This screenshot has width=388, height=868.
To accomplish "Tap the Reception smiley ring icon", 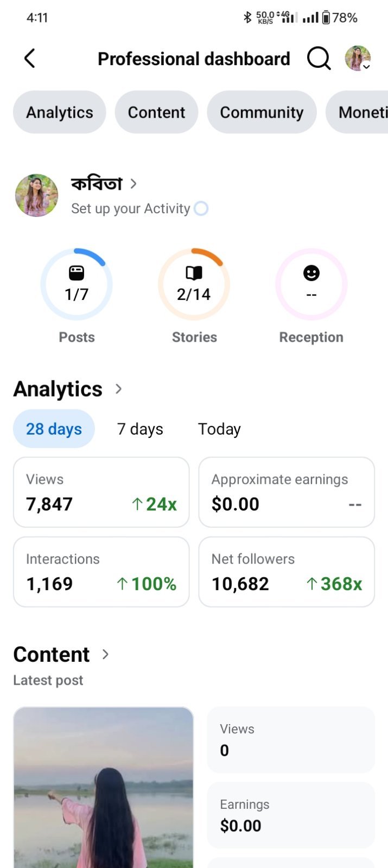I will [x=311, y=284].
